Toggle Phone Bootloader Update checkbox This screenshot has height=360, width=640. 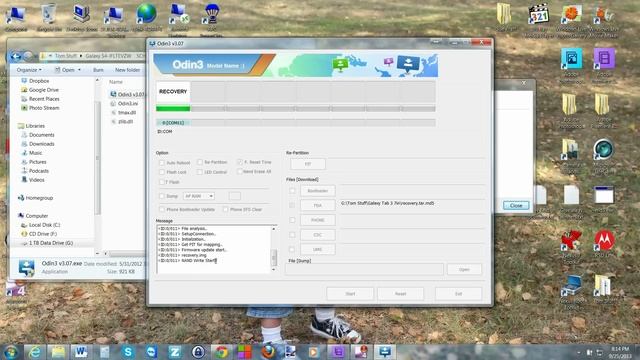[162, 209]
